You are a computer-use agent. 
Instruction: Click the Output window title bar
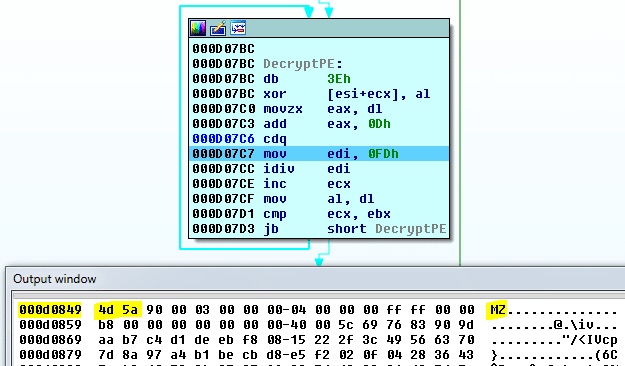pos(315,279)
